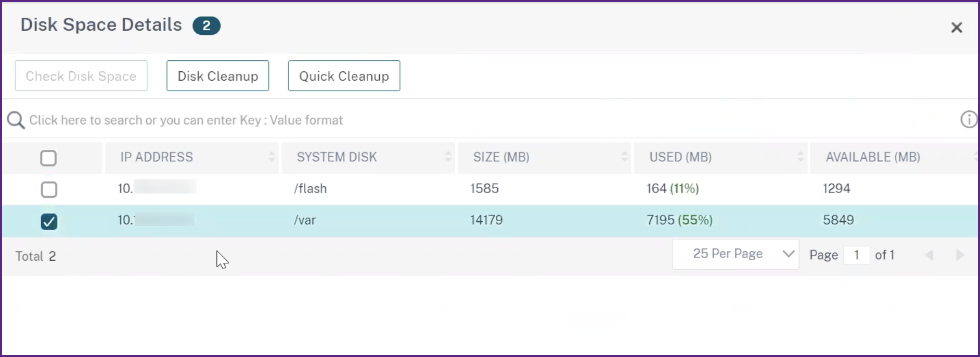Screen dimensions: 980x357
Task: Click the available value 1294
Action: click(836, 188)
